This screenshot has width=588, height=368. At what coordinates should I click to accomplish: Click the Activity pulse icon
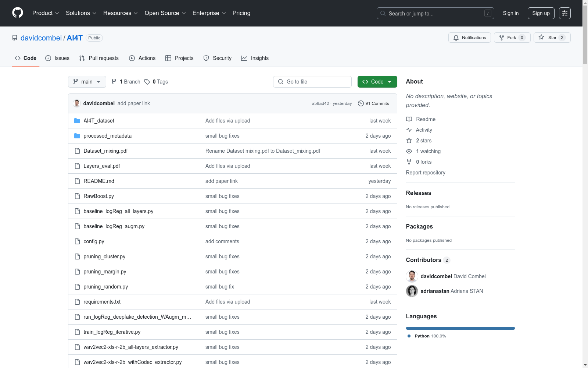tap(409, 130)
